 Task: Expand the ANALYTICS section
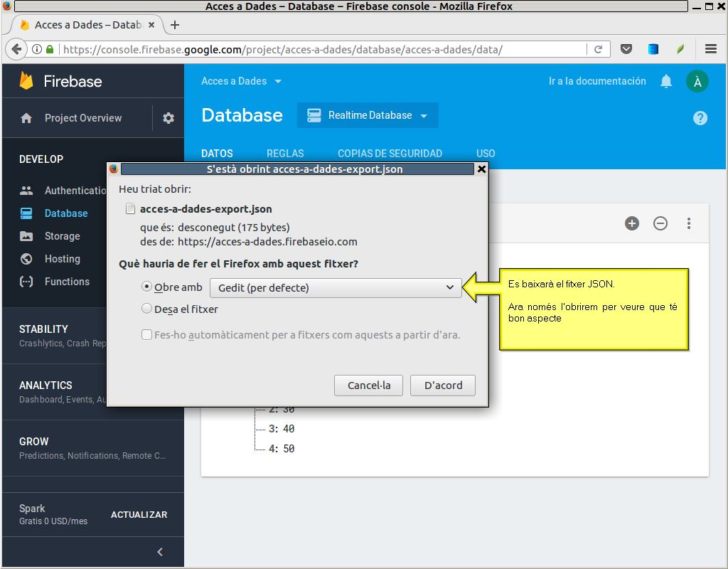pos(93,392)
